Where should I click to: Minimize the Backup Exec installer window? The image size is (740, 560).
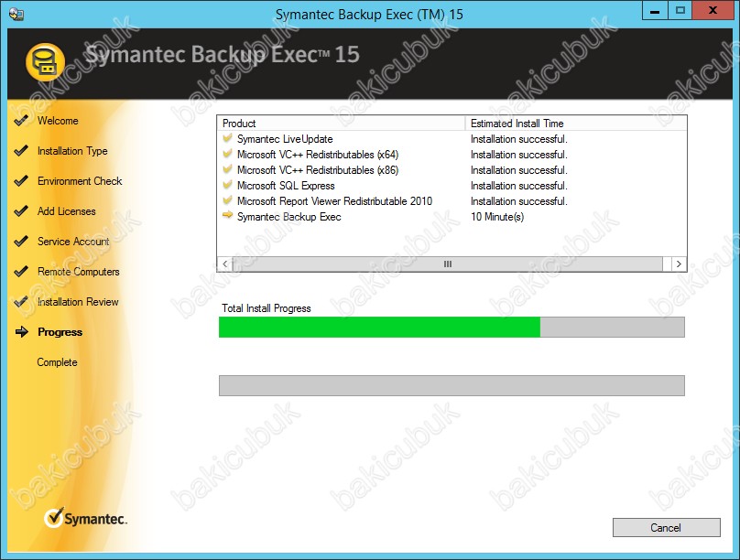point(655,10)
